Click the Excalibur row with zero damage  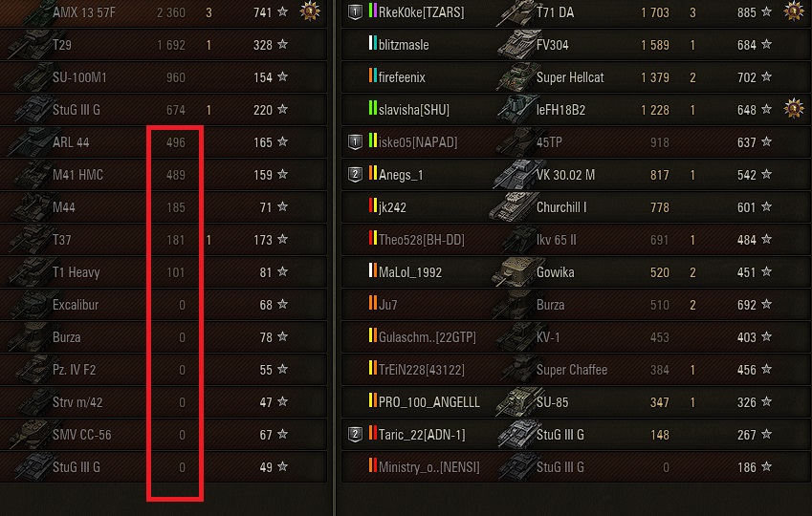(164, 304)
